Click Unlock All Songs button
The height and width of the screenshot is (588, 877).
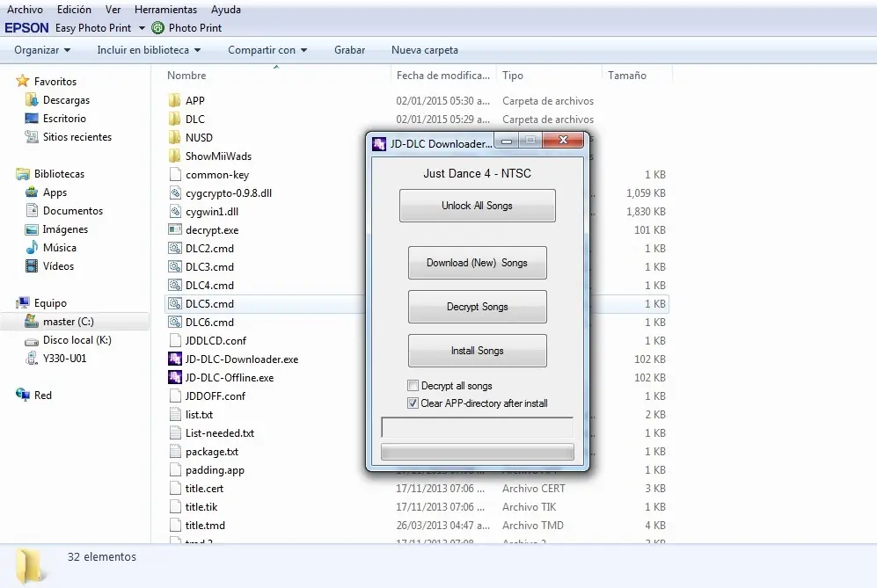tap(477, 206)
